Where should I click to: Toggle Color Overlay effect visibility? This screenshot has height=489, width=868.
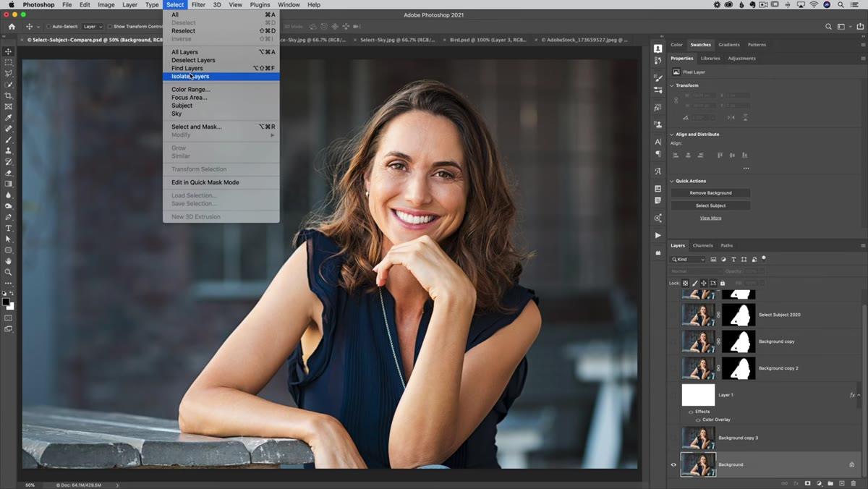point(698,420)
